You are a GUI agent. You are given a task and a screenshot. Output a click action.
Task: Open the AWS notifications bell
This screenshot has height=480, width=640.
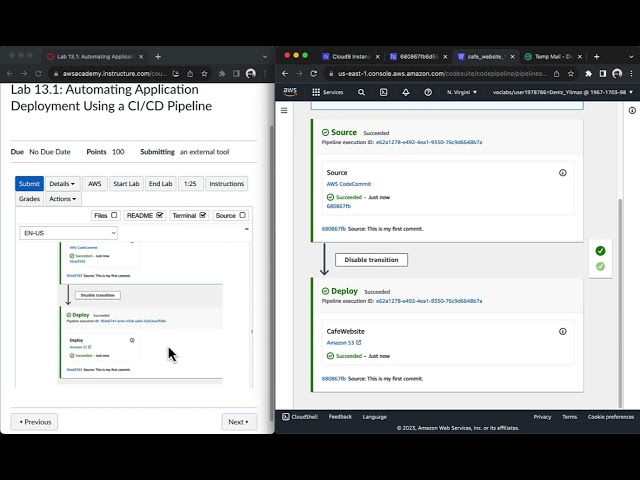point(406,92)
